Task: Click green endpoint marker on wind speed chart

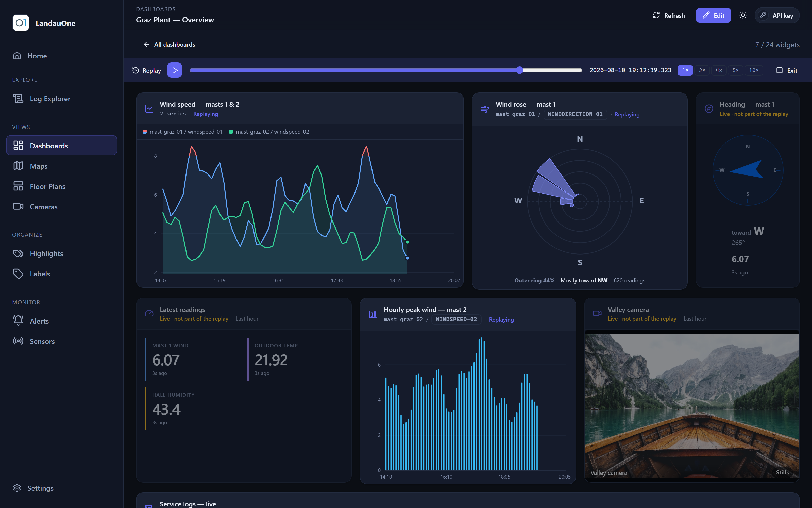Action: click(407, 242)
